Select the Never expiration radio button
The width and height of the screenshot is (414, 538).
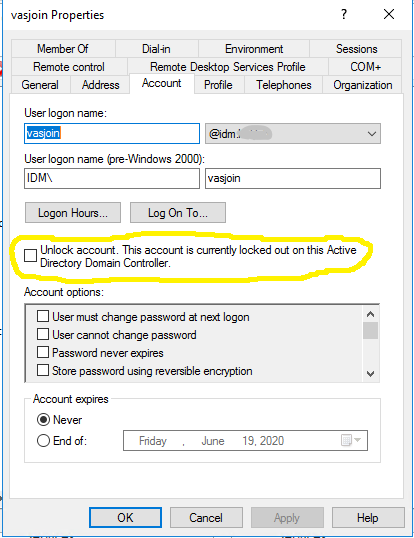click(43, 420)
